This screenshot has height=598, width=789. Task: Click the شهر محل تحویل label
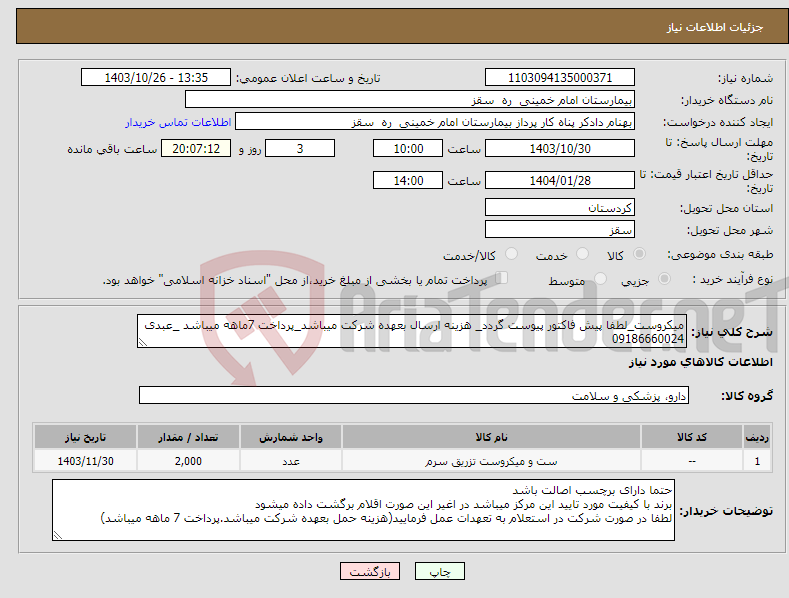click(730, 231)
